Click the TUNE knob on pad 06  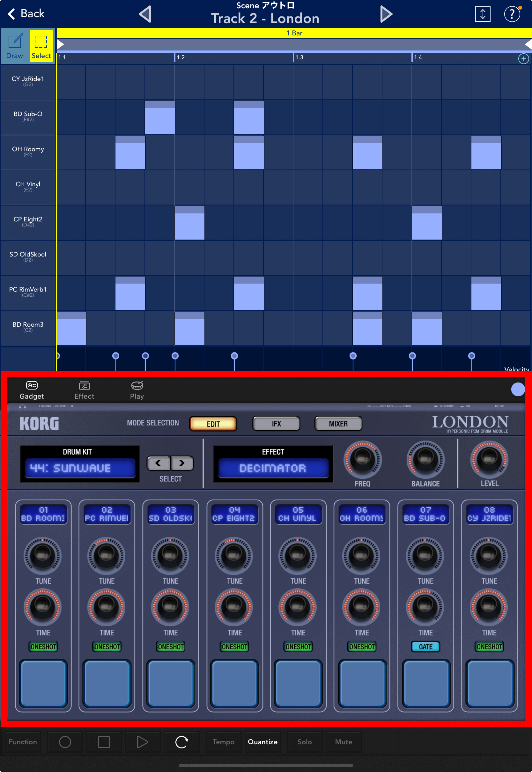click(361, 555)
